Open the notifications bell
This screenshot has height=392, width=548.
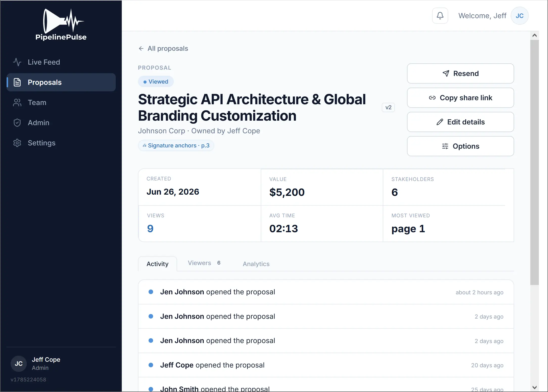(x=440, y=16)
